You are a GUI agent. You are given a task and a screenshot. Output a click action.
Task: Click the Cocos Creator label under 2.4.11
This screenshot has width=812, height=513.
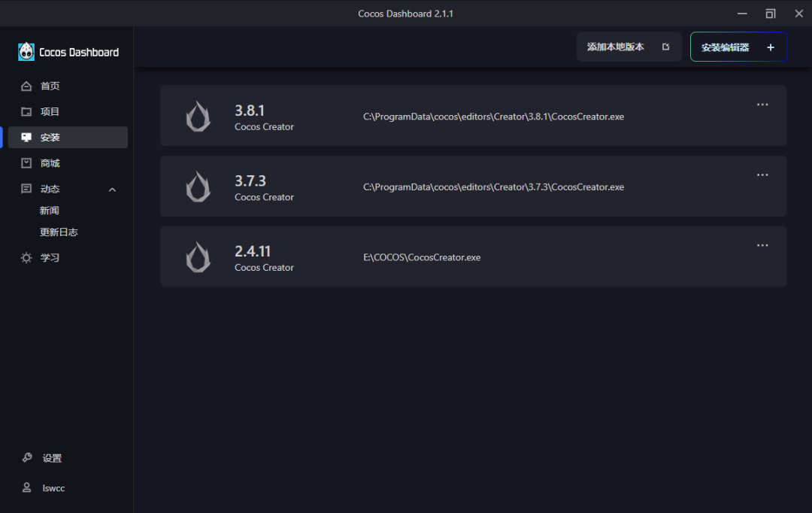[x=264, y=268]
